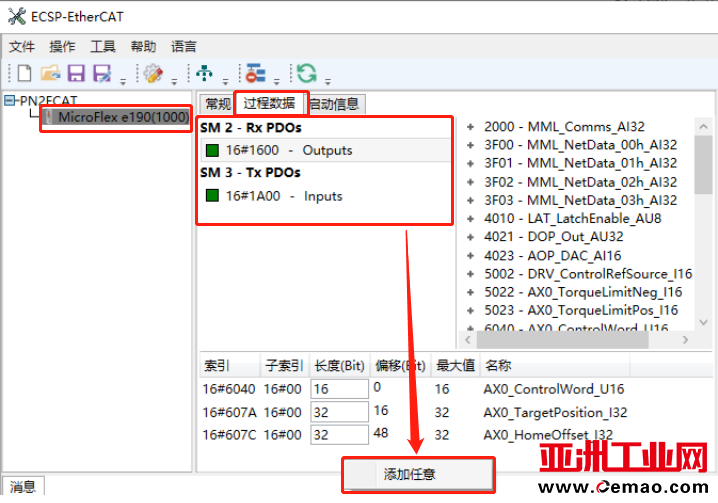Open dropdown arrow after refresh icon
Image resolution: width=718 pixels, height=503 pixels.
pyautogui.click(x=328, y=82)
